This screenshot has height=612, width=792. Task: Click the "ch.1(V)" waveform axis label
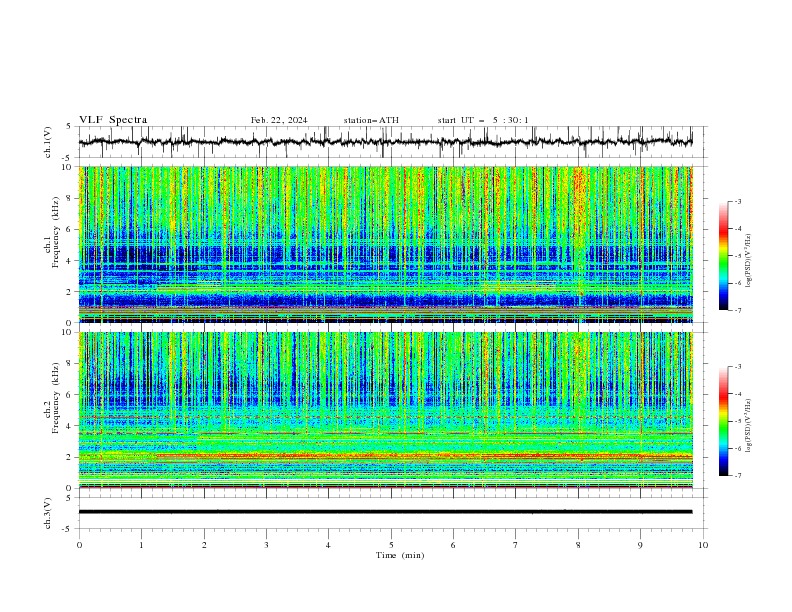(x=48, y=142)
